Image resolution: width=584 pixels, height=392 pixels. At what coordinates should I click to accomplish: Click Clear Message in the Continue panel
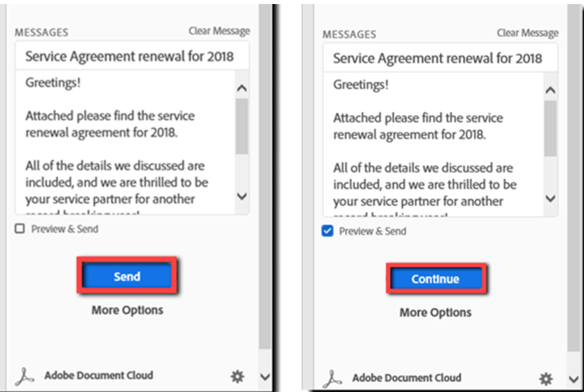pyautogui.click(x=527, y=33)
